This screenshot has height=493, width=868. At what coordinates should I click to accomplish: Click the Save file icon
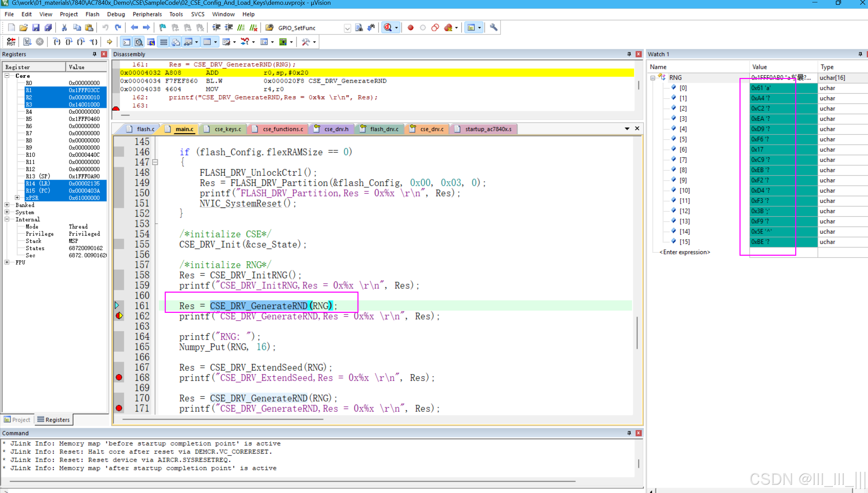point(36,28)
